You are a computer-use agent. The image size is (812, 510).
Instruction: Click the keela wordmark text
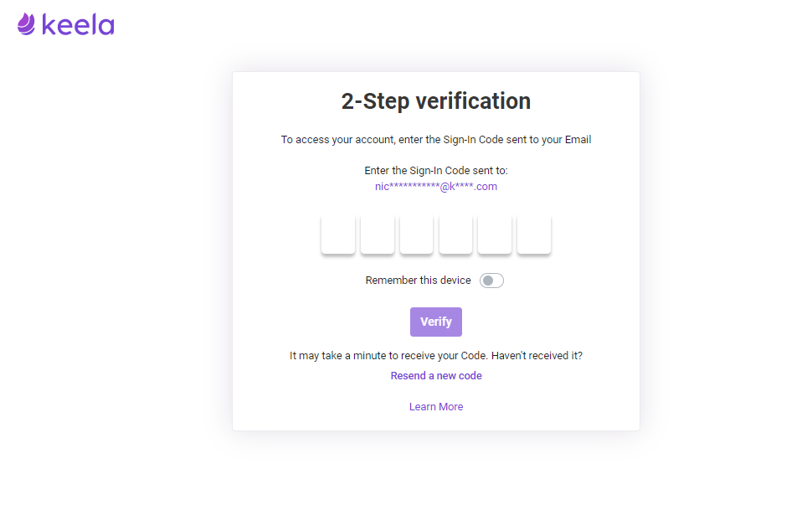[78, 25]
